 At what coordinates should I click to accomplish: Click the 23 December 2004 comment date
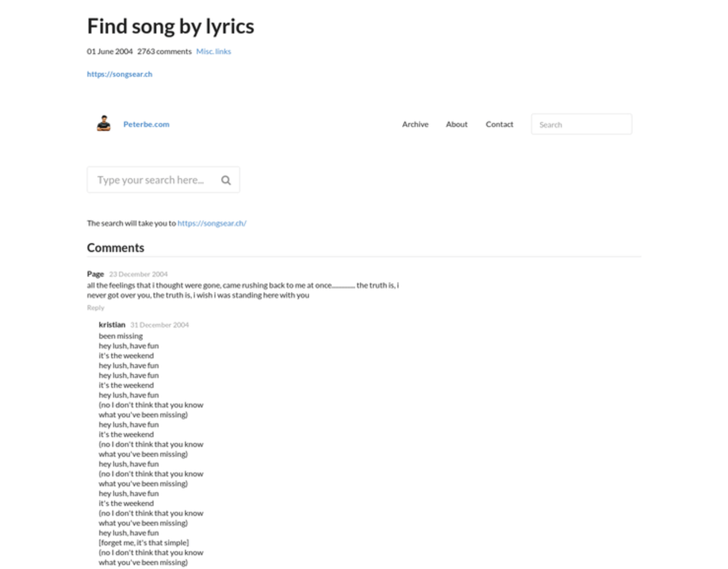point(138,274)
